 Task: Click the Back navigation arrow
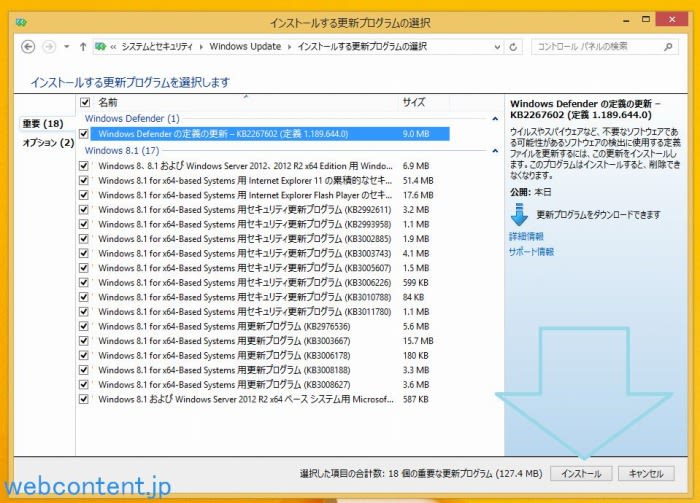28,46
